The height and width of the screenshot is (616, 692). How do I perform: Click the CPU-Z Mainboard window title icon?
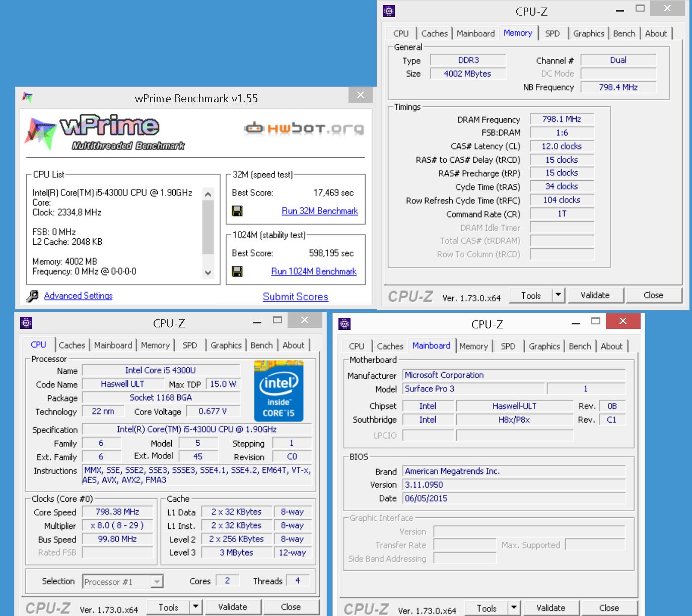point(344,324)
